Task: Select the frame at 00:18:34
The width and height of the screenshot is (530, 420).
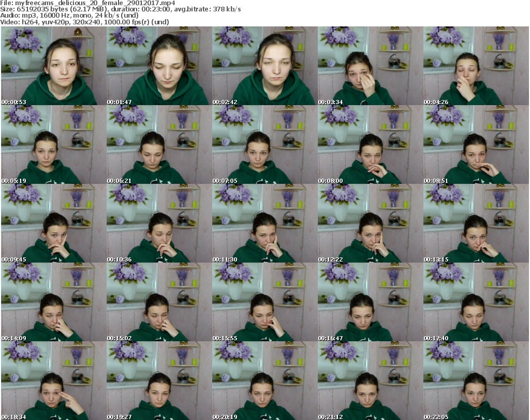Action: coord(53,381)
